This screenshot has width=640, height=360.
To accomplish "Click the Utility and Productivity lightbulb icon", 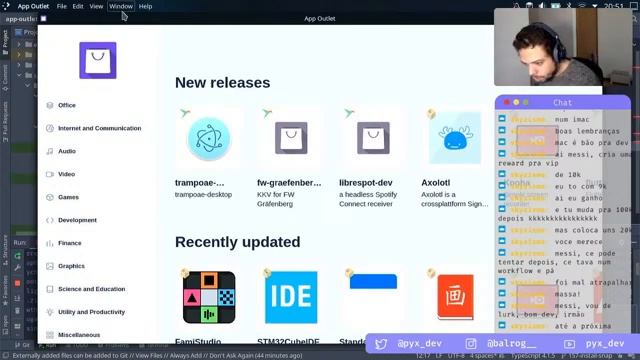I will (x=50, y=312).
